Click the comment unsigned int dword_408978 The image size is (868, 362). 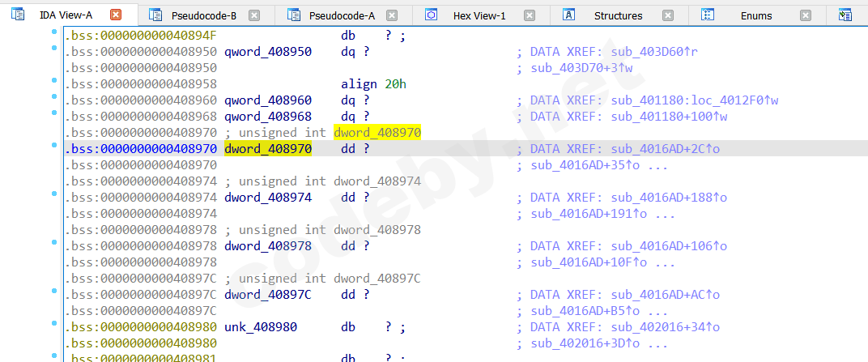click(323, 230)
